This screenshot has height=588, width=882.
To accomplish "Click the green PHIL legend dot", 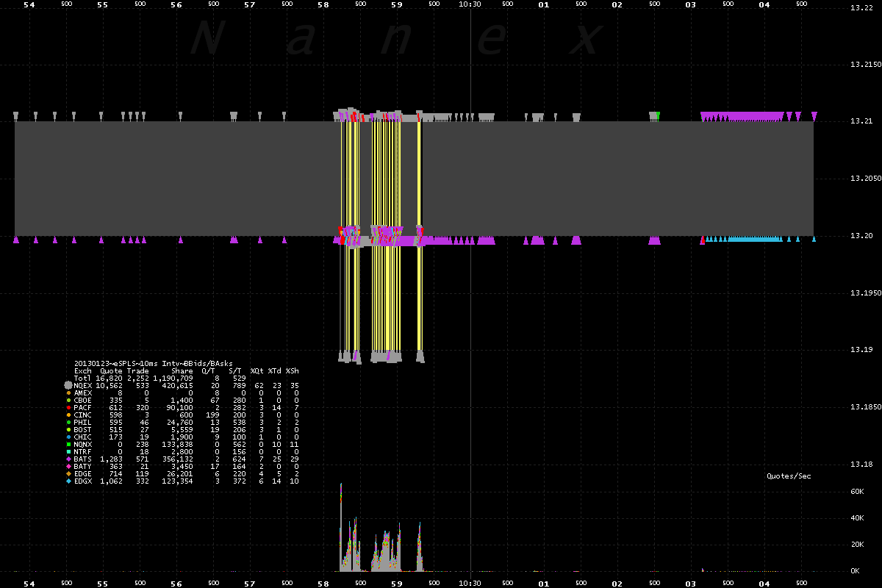I will [x=68, y=422].
